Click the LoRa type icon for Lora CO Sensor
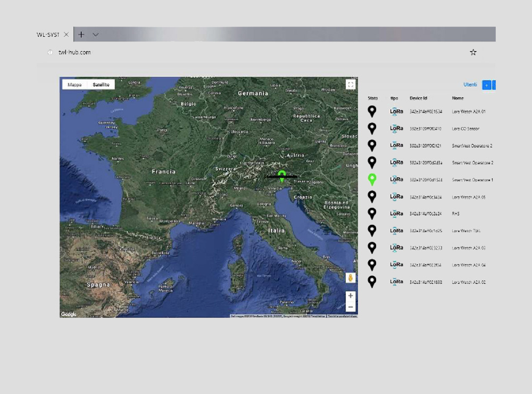Viewport: 532px width, 394px height. (396, 129)
